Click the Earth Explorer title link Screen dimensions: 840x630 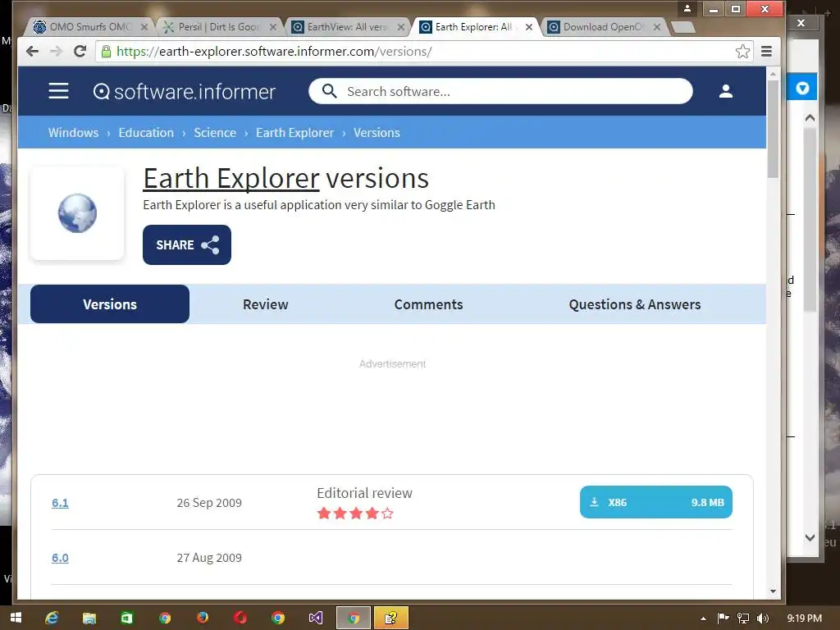pyautogui.click(x=231, y=178)
